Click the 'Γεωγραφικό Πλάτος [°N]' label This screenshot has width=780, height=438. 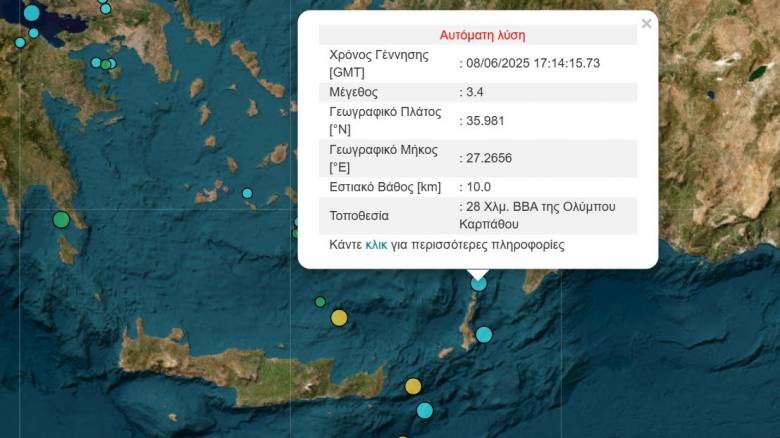[385, 120]
